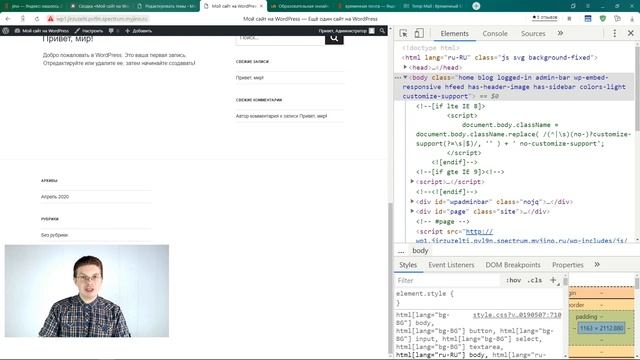This screenshot has width=640, height=360.
Task: Open the DevTools three-dot customize menu
Action: [615, 33]
